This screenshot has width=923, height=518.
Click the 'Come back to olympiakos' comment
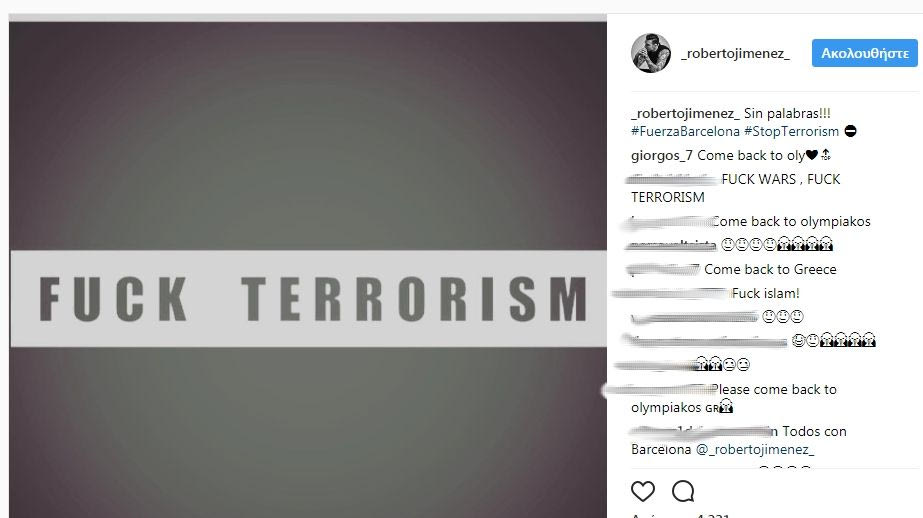(791, 222)
